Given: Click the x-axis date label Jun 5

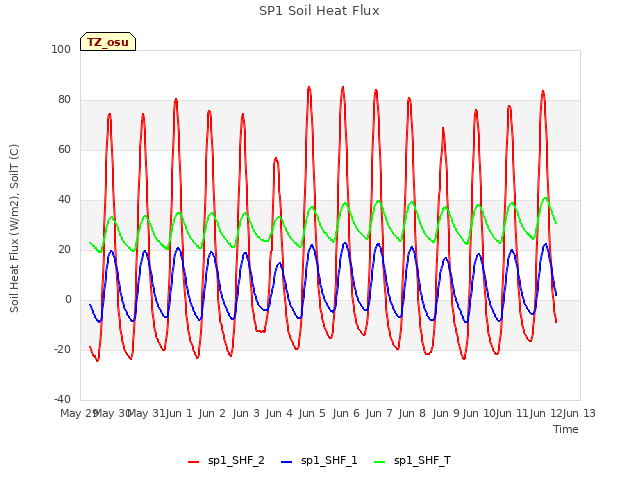Looking at the screenshot, I should tap(312, 413).
